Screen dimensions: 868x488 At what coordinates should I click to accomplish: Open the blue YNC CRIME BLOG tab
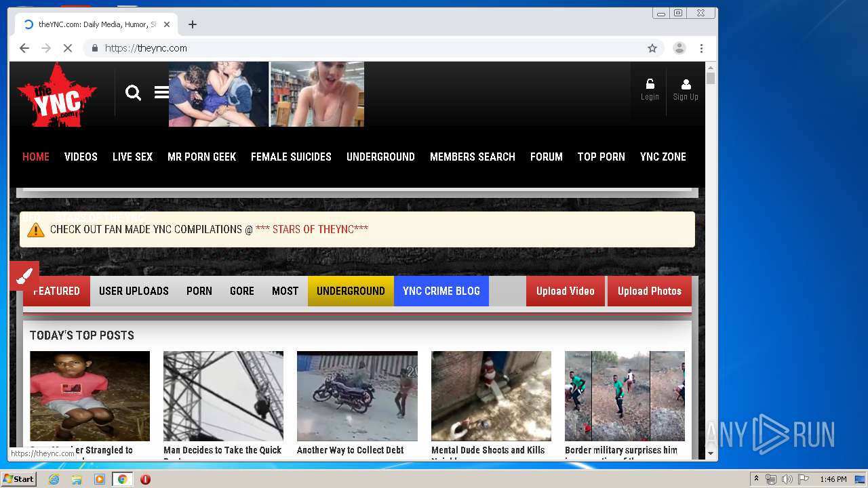tap(441, 291)
